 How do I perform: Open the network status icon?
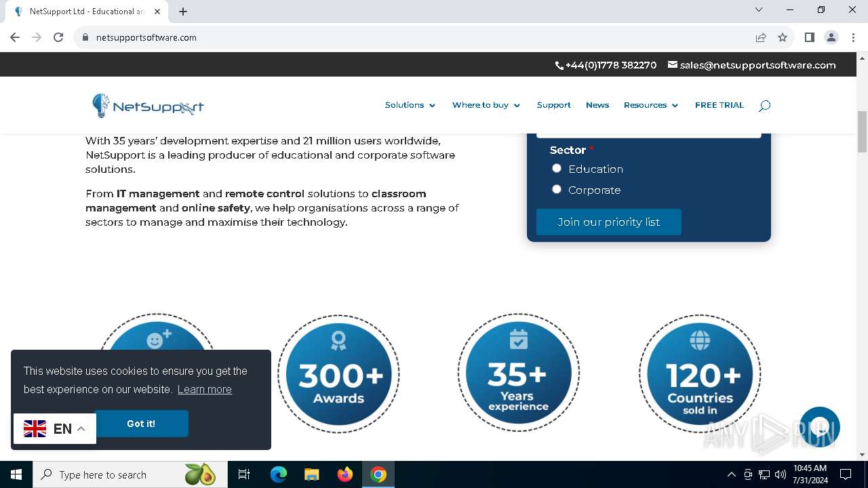pos(764,474)
